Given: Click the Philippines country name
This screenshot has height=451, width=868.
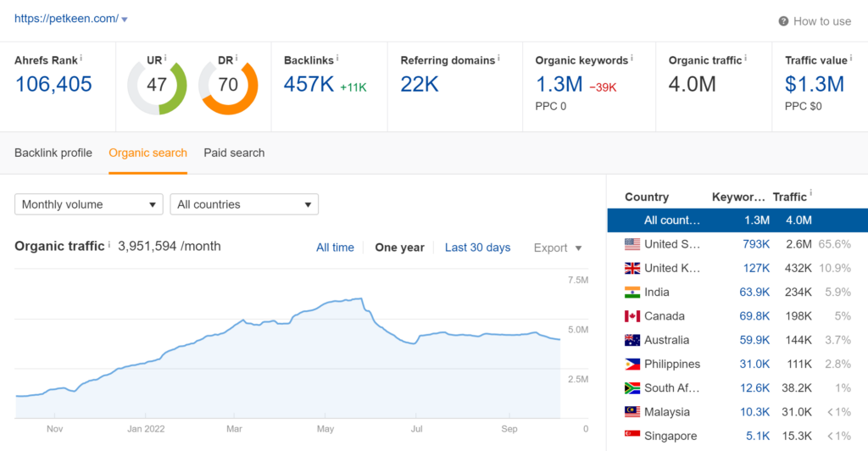Looking at the screenshot, I should tap(672, 365).
